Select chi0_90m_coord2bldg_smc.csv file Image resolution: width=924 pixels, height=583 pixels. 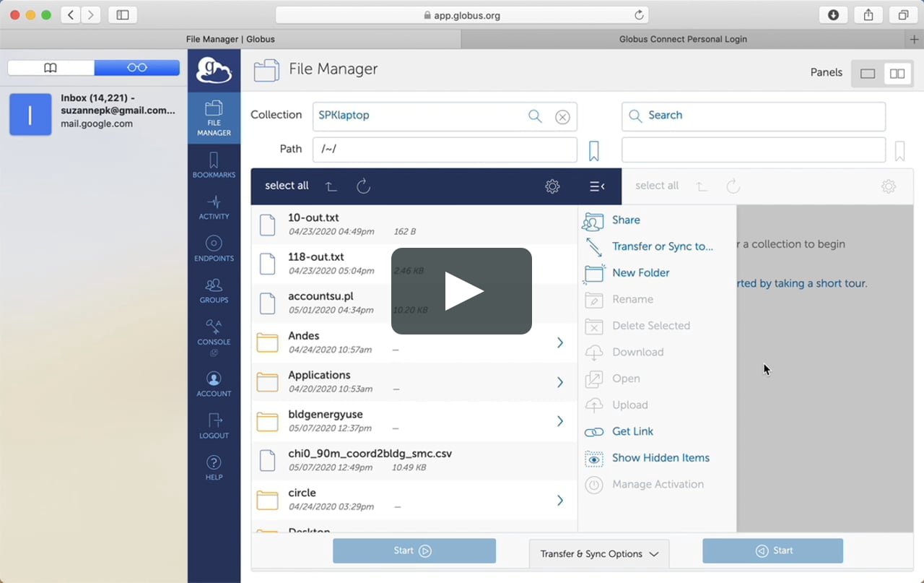414,460
